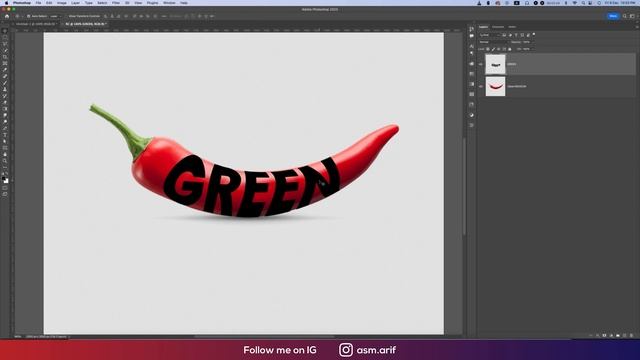640x360 pixels.
Task: Open the Edit Toolbar three-dots button
Action: tap(5, 167)
